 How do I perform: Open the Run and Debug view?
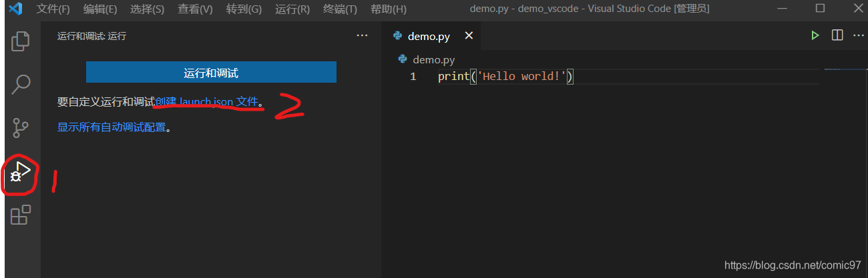pyautogui.click(x=21, y=172)
